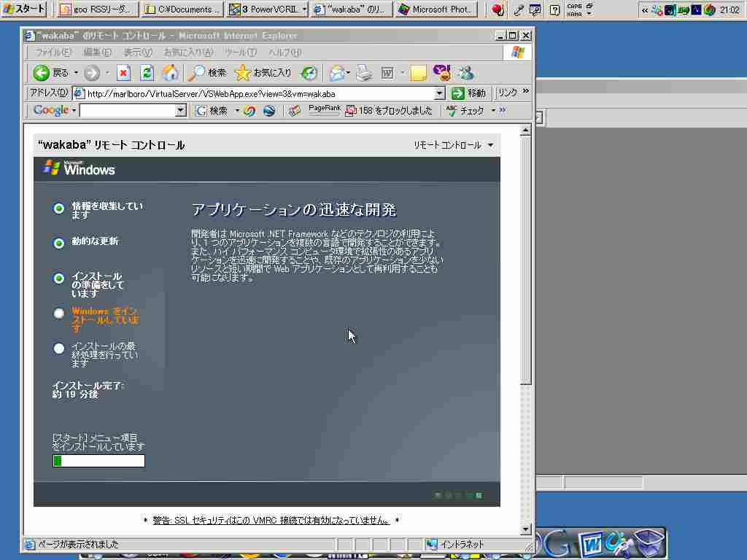Open the Back button history dropdown
Screen dimensions: 747x560
(x=76, y=73)
